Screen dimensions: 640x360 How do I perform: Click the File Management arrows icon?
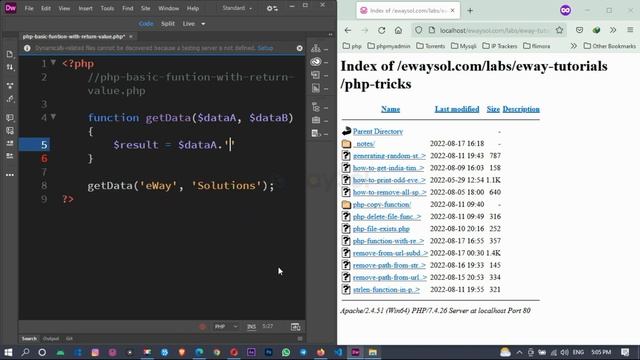(x=10, y=67)
